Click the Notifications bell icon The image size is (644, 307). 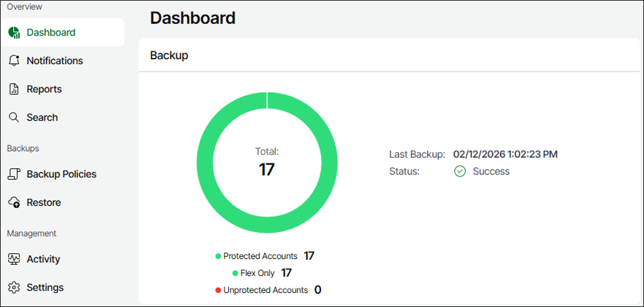pyautogui.click(x=14, y=61)
